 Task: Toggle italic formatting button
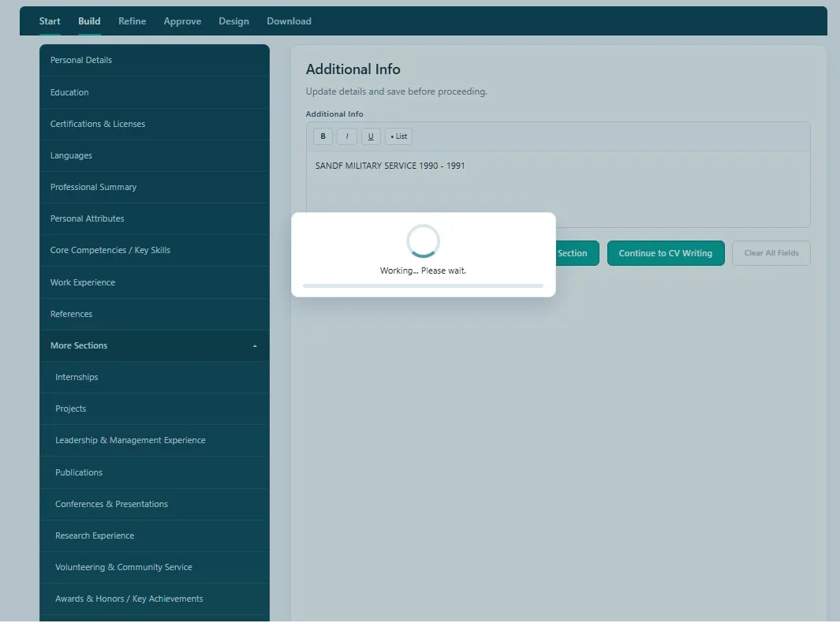346,136
